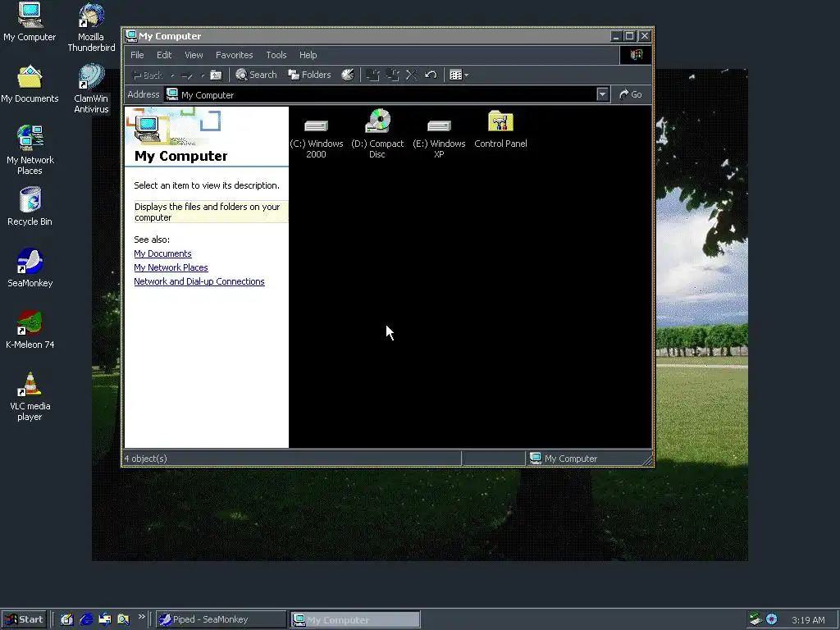Select the SeaMonkey desktop shortcut
840x630 pixels.
point(30,268)
